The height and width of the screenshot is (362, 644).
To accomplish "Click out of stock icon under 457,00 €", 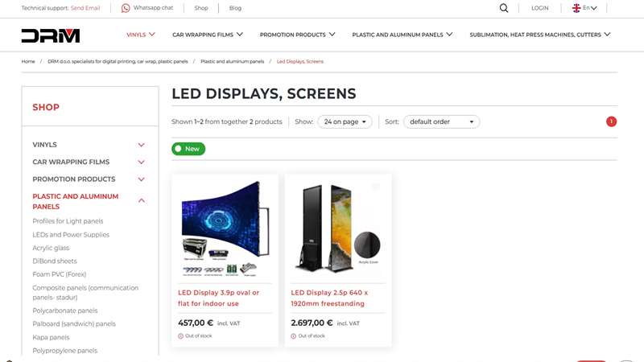I will click(x=180, y=335).
